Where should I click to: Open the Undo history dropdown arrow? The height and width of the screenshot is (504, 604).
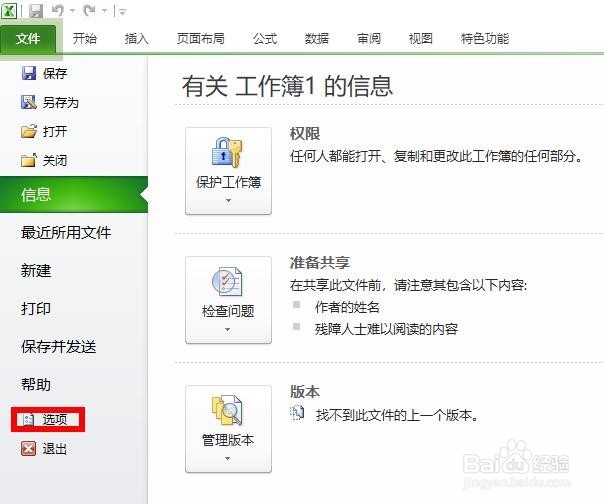click(72, 11)
